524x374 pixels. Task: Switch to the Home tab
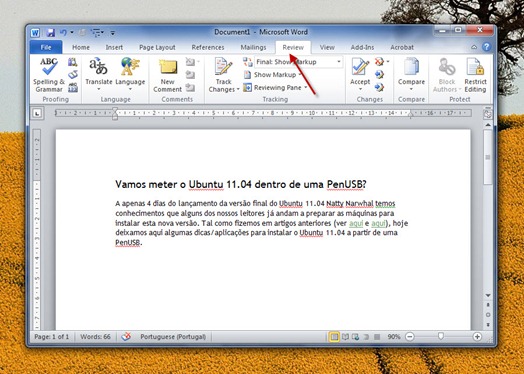click(x=81, y=47)
